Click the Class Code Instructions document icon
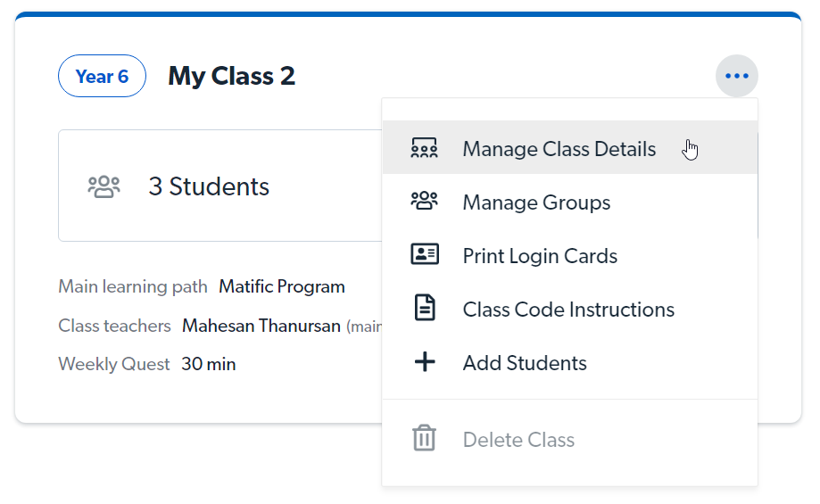Screen dimensions: 820x504 click(425, 310)
